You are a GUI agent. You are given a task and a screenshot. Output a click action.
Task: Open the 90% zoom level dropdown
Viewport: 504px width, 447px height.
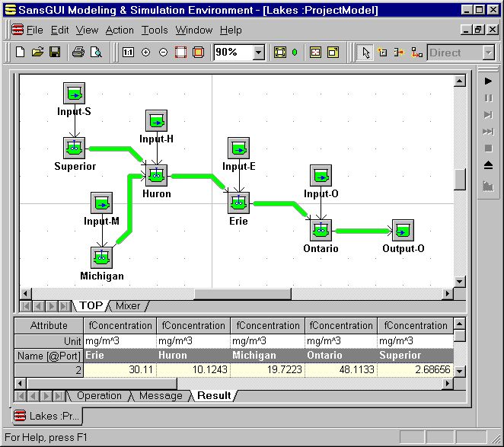point(258,53)
